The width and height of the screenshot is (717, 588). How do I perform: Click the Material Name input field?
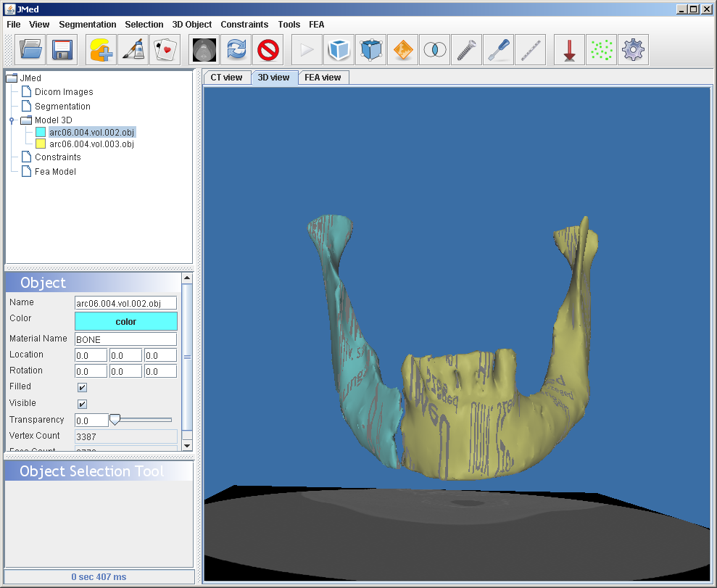pyautogui.click(x=126, y=339)
